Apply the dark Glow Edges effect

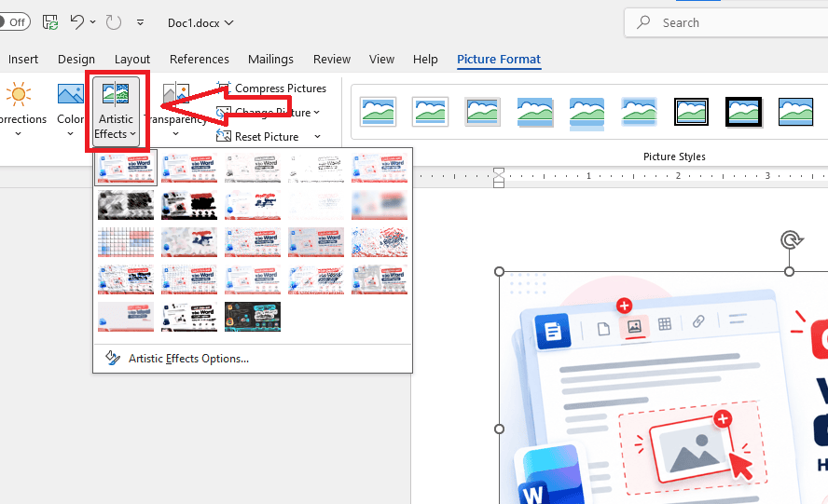point(253,317)
